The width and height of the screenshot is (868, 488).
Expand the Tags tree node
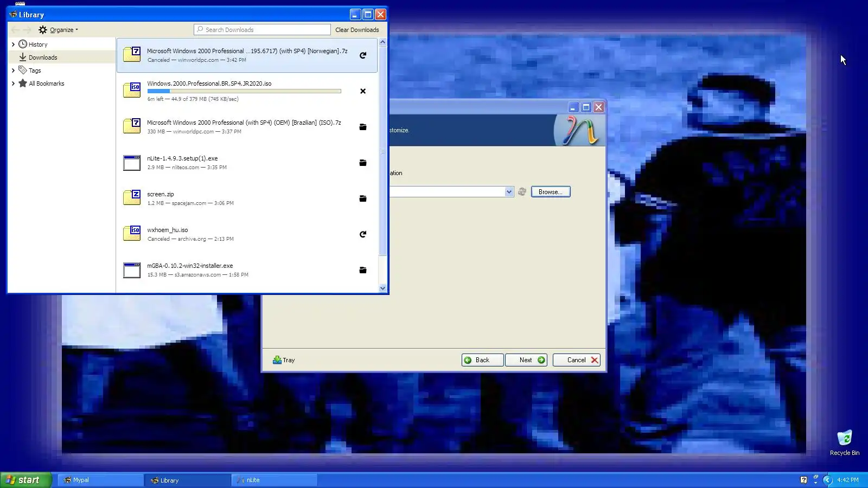[13, 70]
